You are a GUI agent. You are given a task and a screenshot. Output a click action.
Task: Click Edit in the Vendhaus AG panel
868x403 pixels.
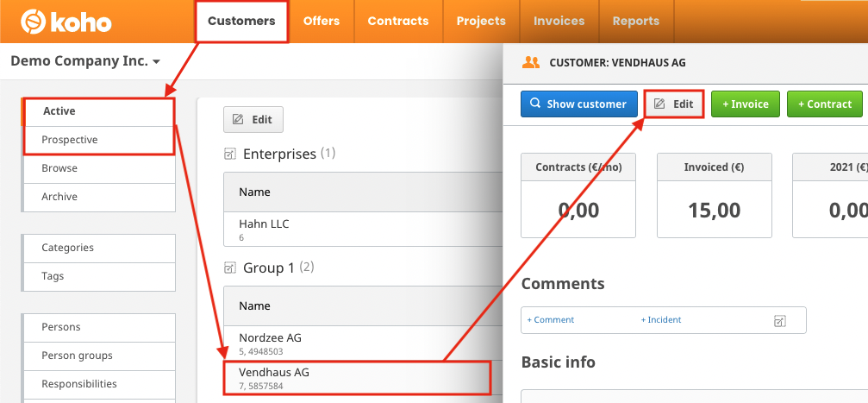point(674,104)
